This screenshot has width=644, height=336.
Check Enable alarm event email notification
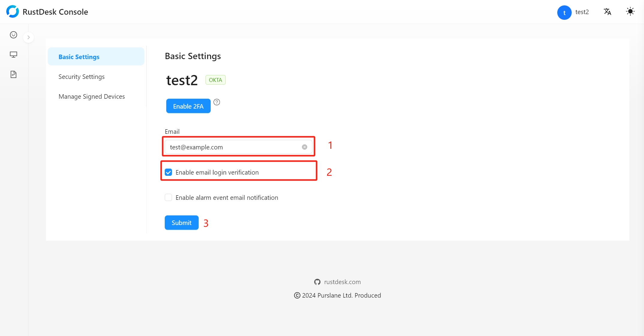168,197
